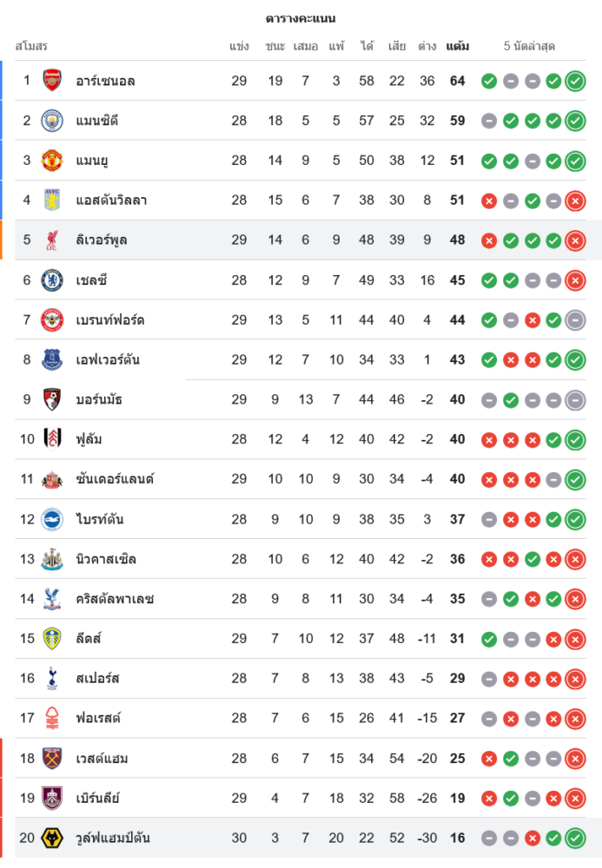This screenshot has width=602, height=868.
Task: Click the สโมสร column header
Action: [31, 46]
